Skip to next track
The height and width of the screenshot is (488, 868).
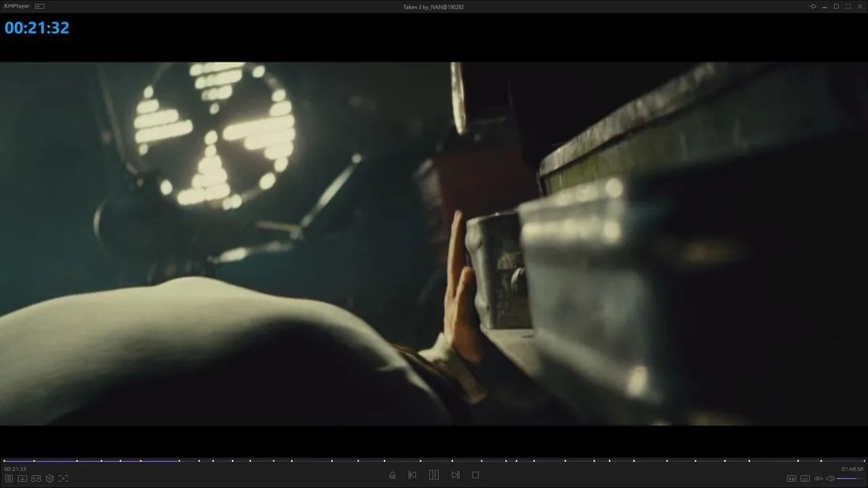click(x=456, y=475)
